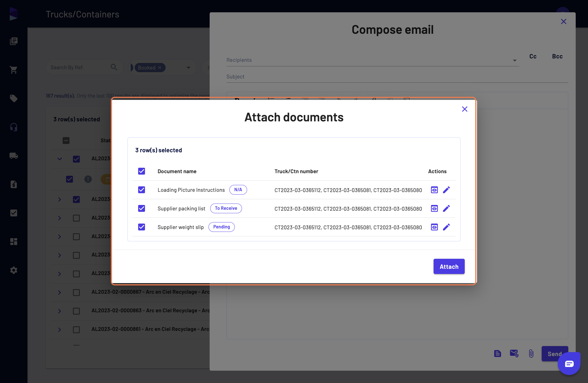Open the headset support sidebar icon
588x383 pixels.
click(13, 127)
